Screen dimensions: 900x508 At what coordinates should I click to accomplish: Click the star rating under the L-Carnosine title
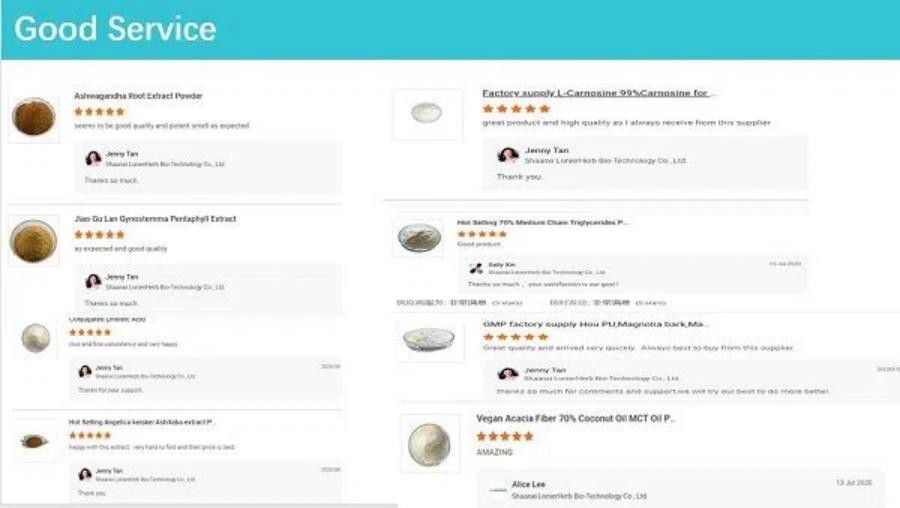(516, 108)
